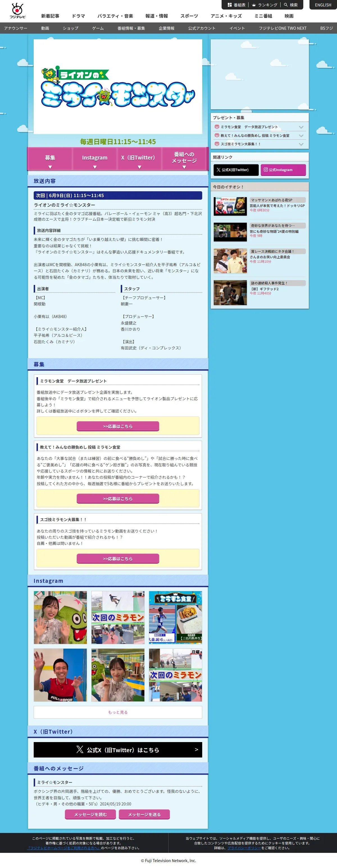This screenshot has height=868, width=337.
Task: Expand ミラモン食堂 データ放送プレゼント sidebar item
Action: 259,127
